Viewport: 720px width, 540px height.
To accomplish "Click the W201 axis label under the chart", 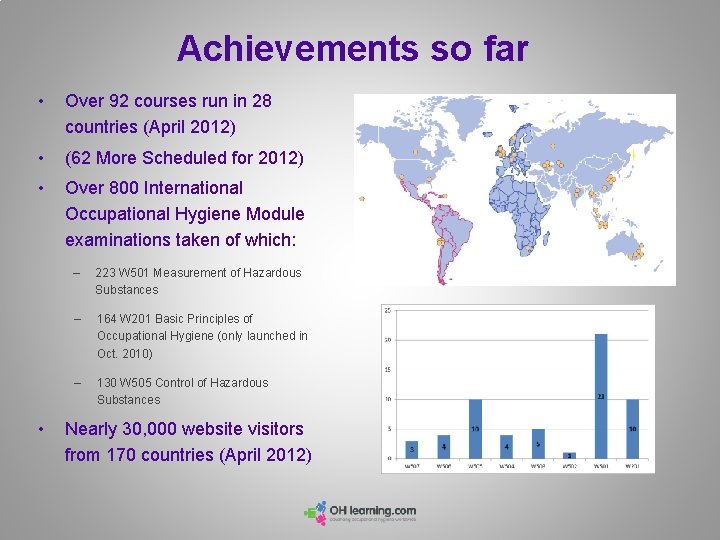I will click(x=633, y=466).
